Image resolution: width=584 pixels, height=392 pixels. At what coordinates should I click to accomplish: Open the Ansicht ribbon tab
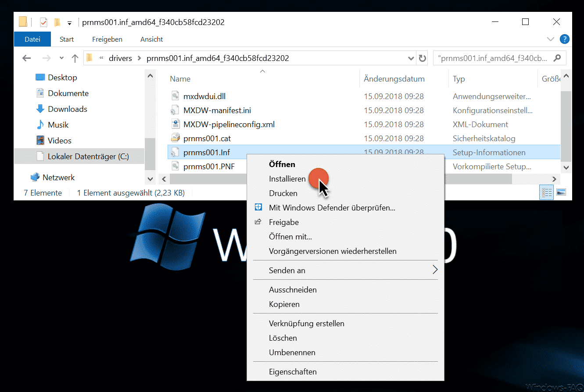[152, 39]
